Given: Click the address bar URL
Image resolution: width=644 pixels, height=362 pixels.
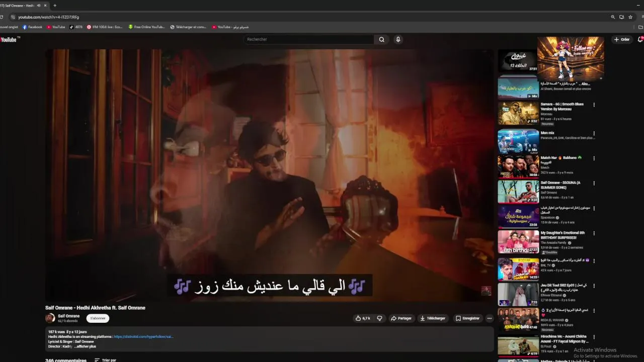Looking at the screenshot, I should coord(49,17).
